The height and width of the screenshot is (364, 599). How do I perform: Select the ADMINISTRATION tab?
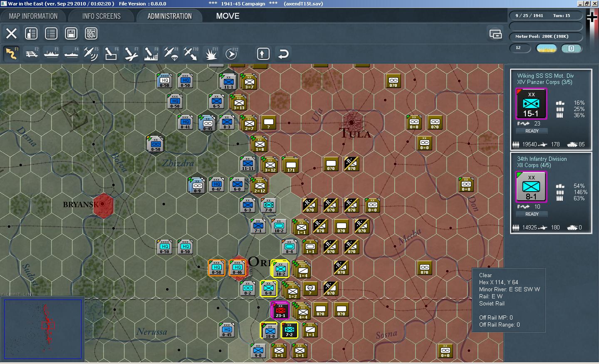pyautogui.click(x=169, y=16)
